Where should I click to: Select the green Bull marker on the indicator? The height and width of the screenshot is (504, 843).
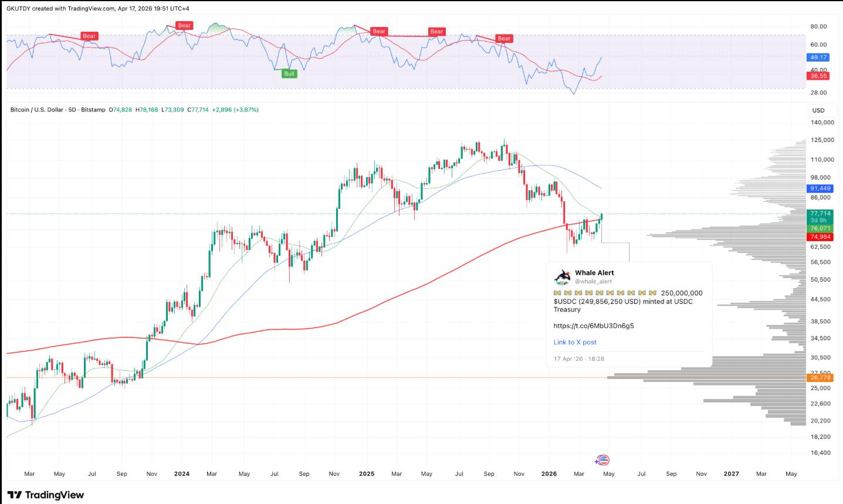[288, 73]
